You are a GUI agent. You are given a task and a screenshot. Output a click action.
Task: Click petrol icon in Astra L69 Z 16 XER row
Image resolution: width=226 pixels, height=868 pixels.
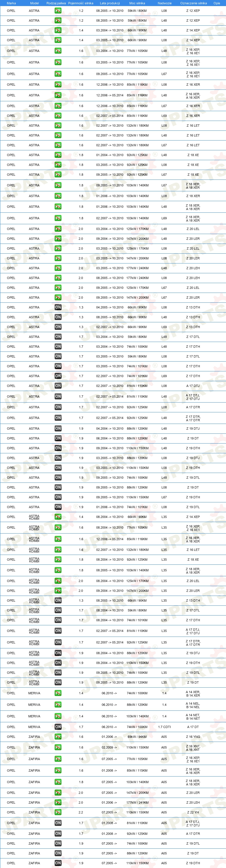click(58, 116)
